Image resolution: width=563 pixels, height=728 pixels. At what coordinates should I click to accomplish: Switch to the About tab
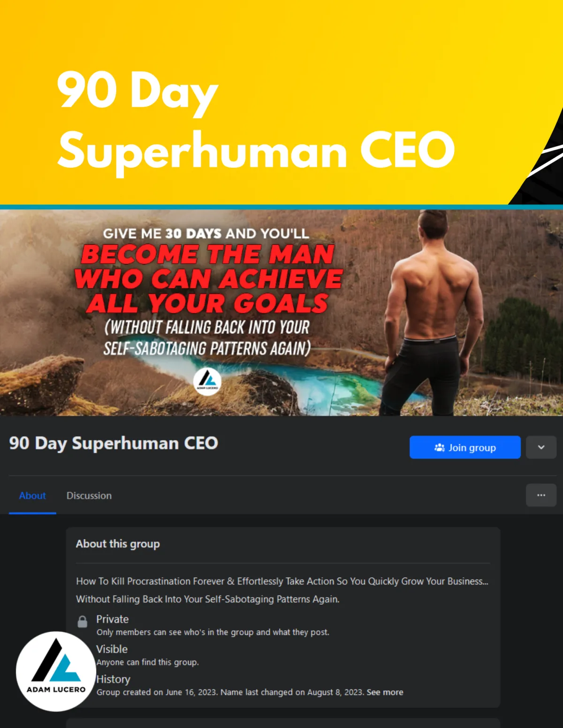pos(32,495)
